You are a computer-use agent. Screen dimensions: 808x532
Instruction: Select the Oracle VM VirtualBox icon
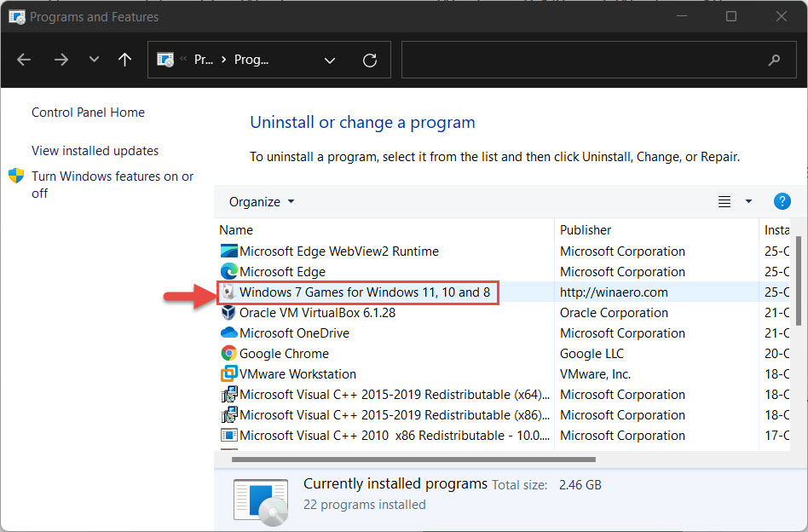pos(228,312)
